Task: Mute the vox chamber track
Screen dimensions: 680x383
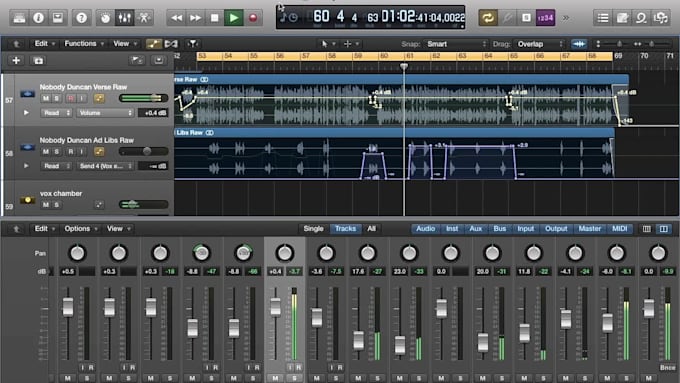Action: click(x=46, y=205)
